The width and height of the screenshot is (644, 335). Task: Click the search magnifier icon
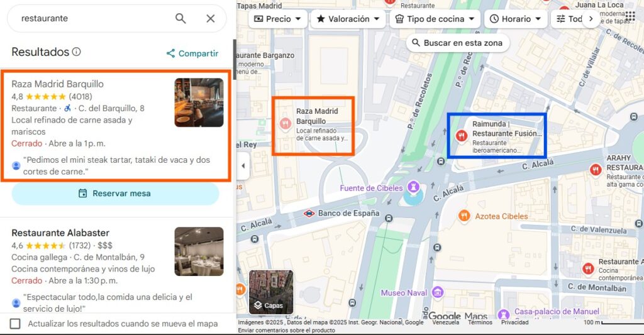180,18
